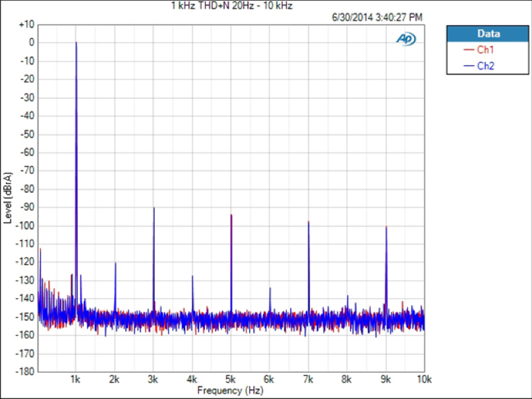Click the 9 kHz harmonic peak
The height and width of the screenshot is (399, 532).
(x=386, y=228)
